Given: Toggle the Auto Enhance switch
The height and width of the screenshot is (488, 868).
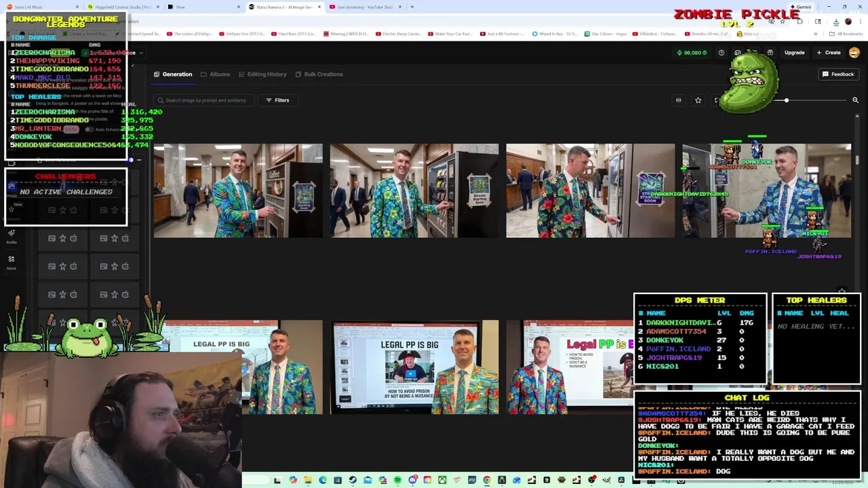Looking at the screenshot, I should 90,129.
